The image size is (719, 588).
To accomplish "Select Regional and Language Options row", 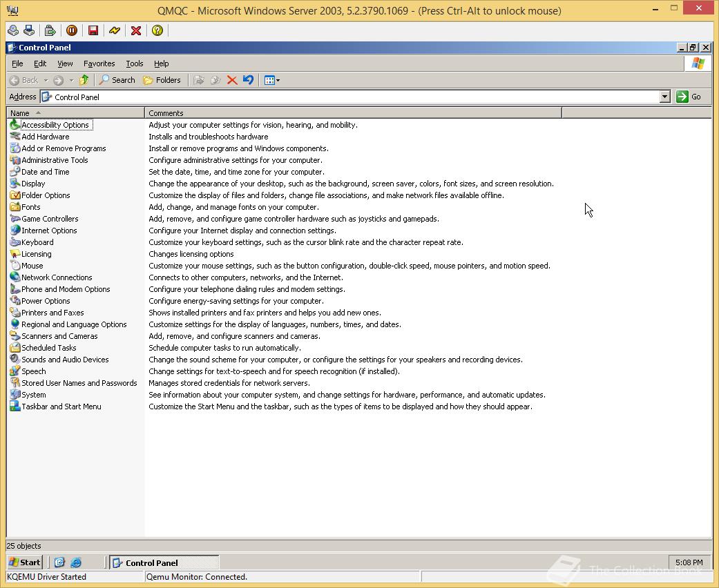I will coord(68,324).
